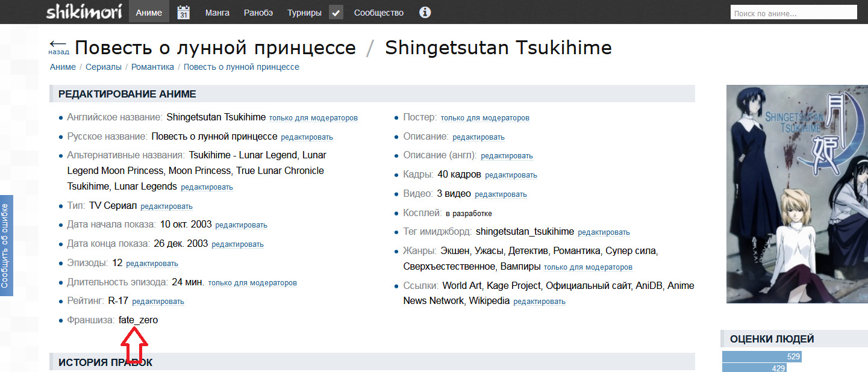Click the back arrow labeled назад

pyautogui.click(x=58, y=47)
